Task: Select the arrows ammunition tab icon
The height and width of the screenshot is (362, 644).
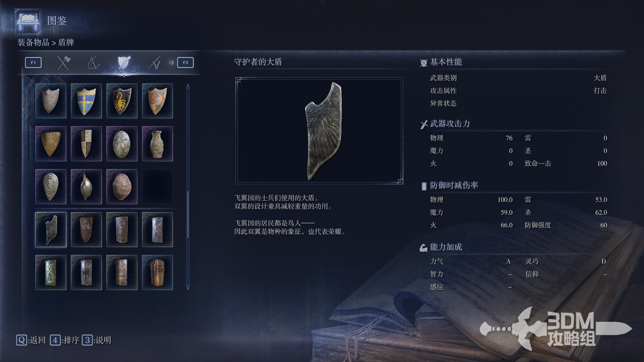Action: pyautogui.click(x=154, y=62)
